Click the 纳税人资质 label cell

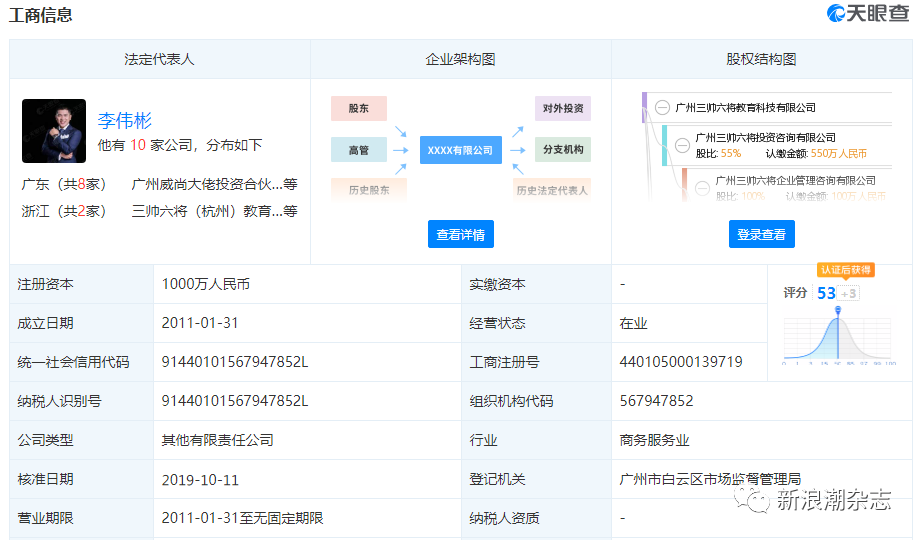(536, 518)
